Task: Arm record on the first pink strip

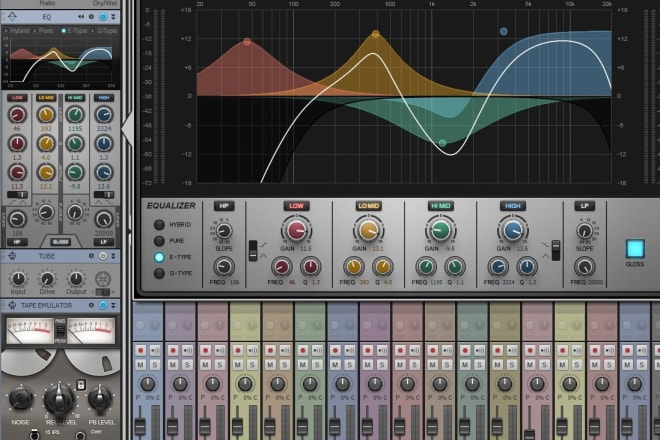Action: [x=205, y=350]
